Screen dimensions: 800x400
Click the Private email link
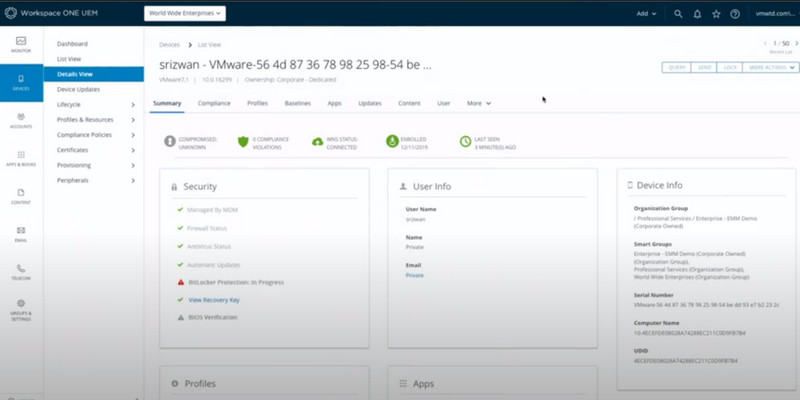(414, 276)
